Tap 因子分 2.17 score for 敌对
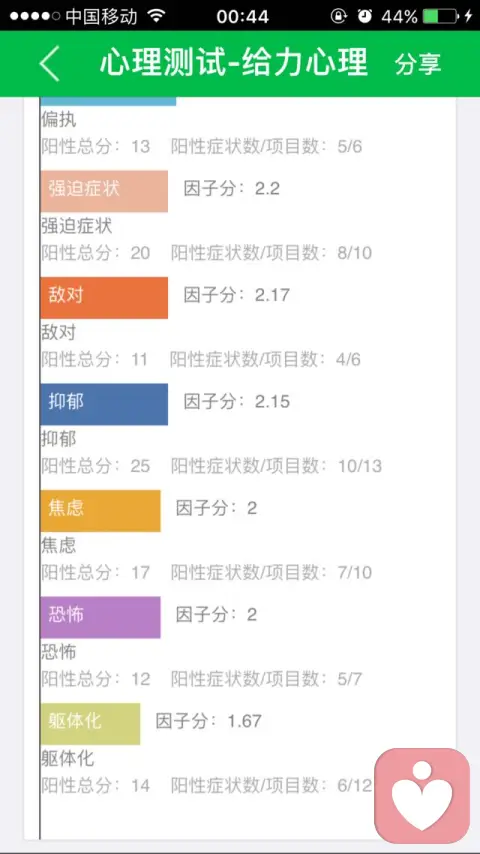The image size is (480, 854). (236, 295)
